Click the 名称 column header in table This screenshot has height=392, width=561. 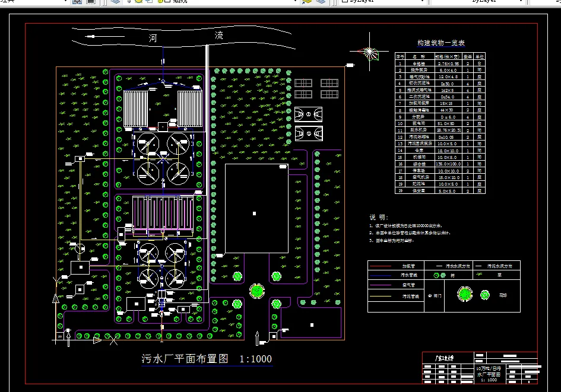tap(419, 56)
